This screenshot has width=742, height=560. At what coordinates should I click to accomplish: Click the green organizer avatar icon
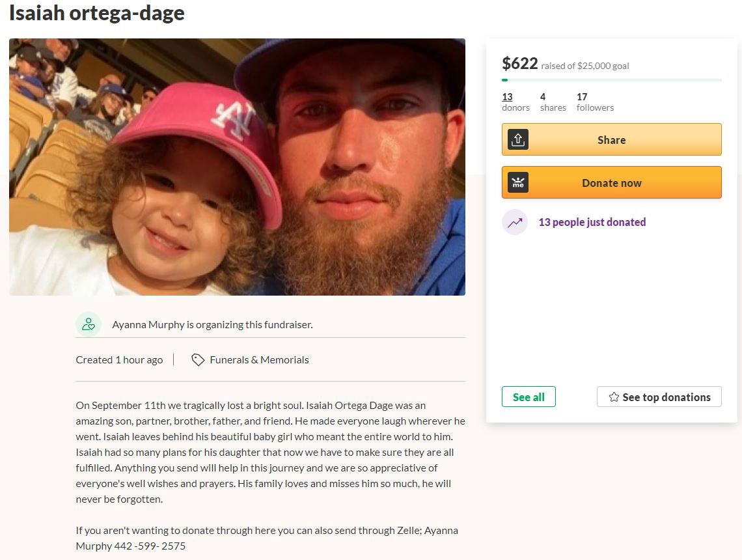[88, 324]
